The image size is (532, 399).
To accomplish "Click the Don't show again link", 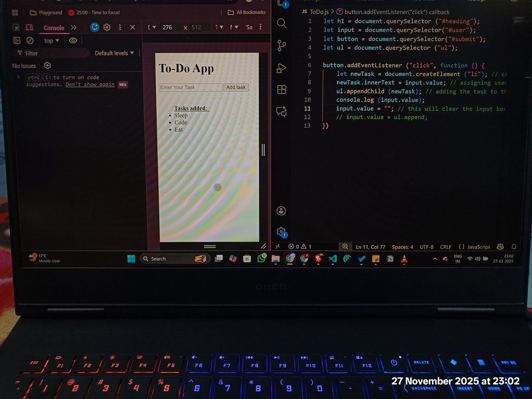I will point(90,84).
